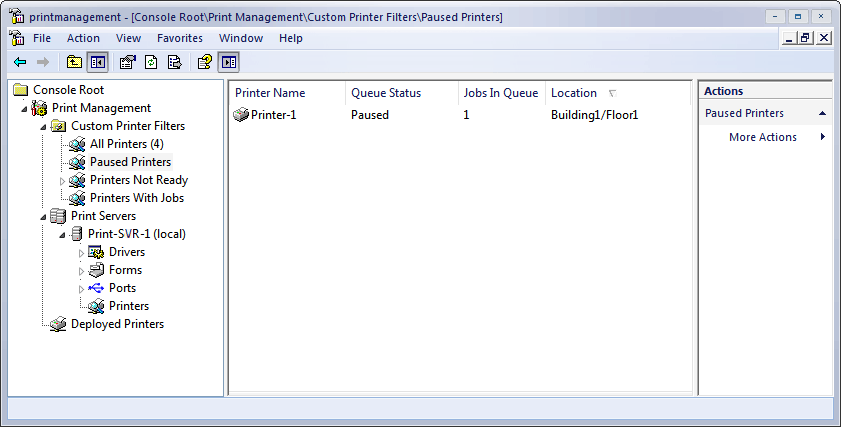
Task: Click the Printer-1 printer icon
Action: click(x=241, y=115)
